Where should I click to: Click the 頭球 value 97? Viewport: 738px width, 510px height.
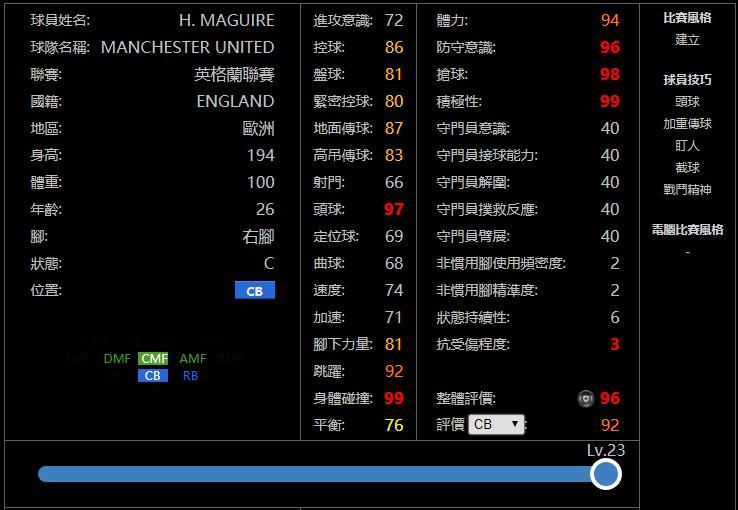[x=394, y=209]
